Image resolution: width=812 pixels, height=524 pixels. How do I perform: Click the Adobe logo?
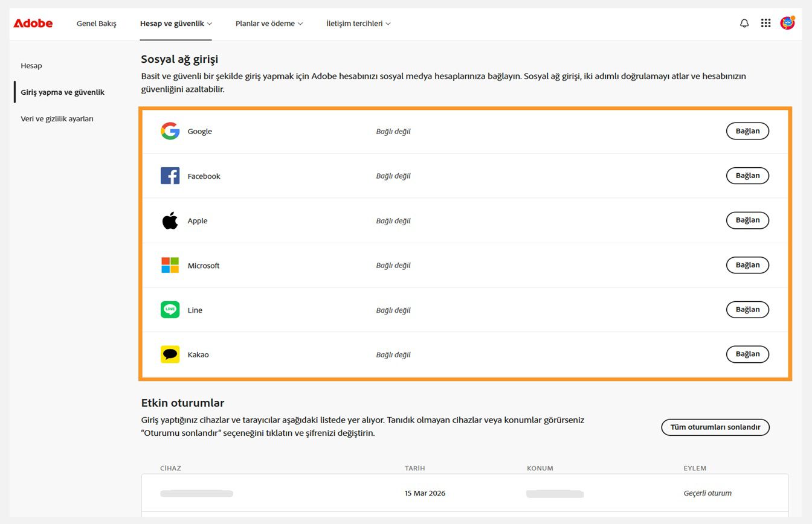[x=33, y=23]
